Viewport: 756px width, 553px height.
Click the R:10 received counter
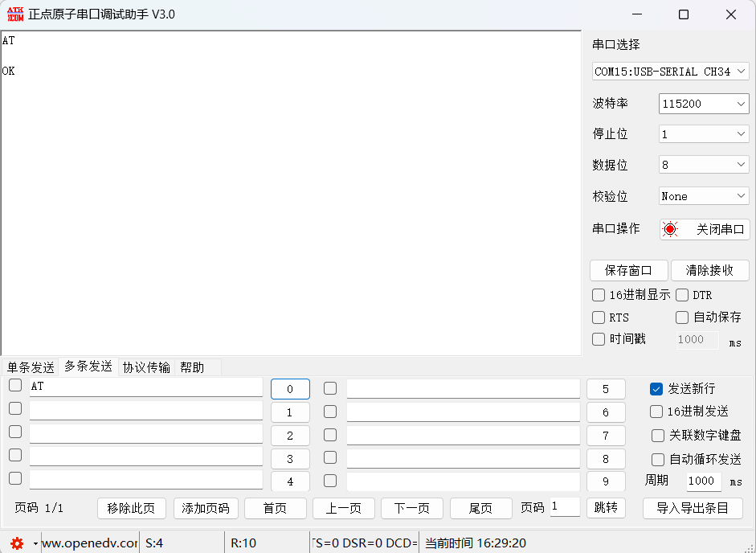coord(243,543)
